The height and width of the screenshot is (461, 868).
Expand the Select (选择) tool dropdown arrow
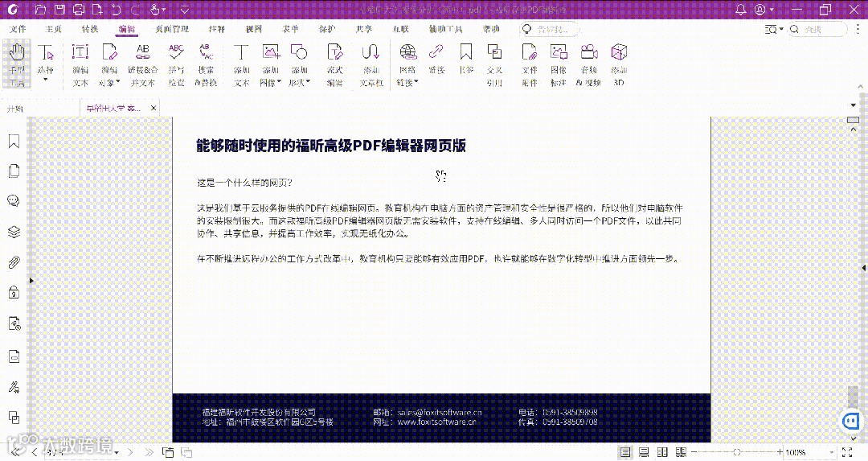(45, 80)
